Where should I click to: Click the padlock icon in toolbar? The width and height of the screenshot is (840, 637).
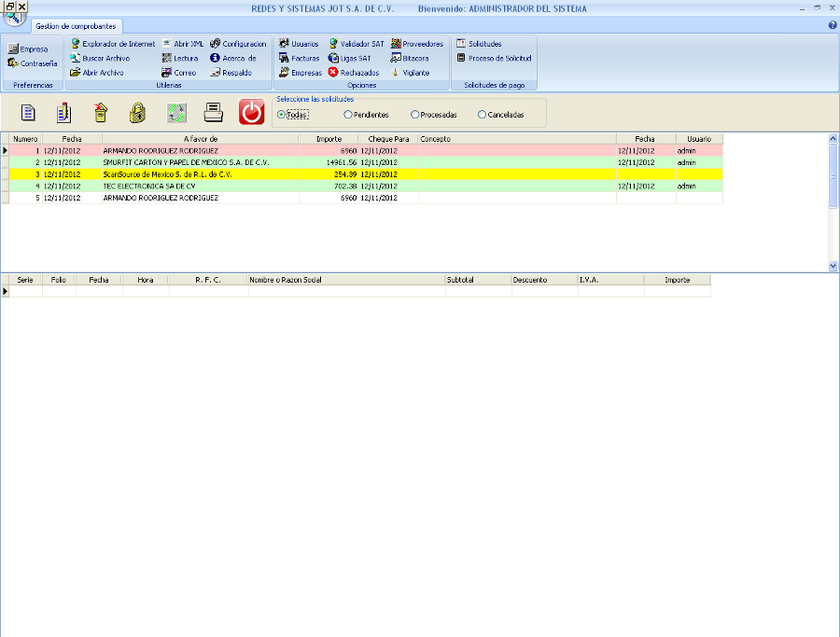click(x=137, y=113)
